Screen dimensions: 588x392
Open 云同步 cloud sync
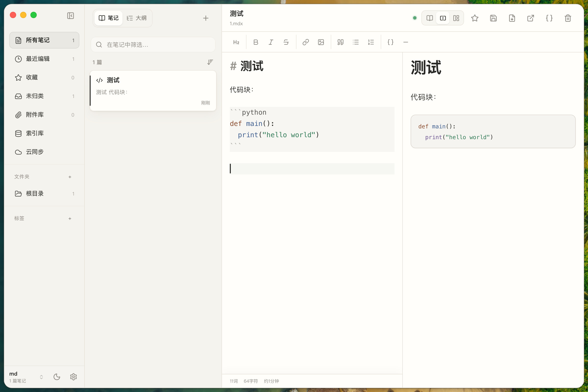44,152
